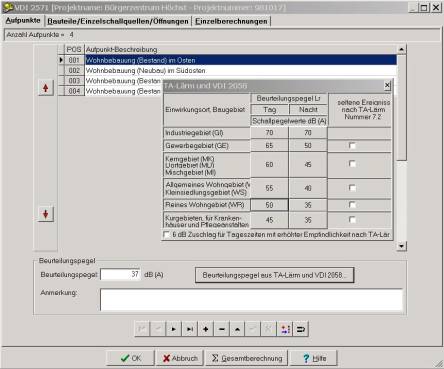The image size is (444, 369).
Task: Click the VDI 2571 application icon in title bar
Action: tap(8, 7)
